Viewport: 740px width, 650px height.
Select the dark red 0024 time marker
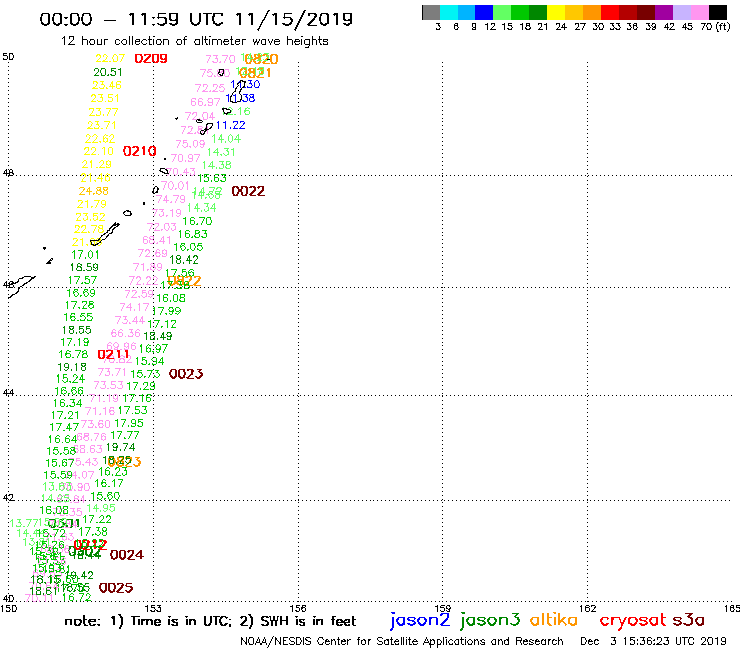click(126, 555)
